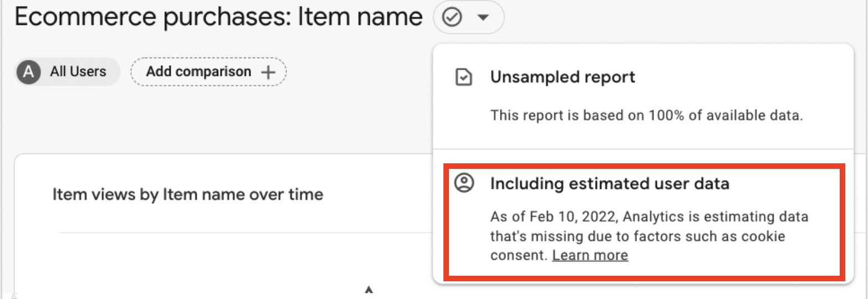Click empty space inside the chart card

[x=222, y=266]
